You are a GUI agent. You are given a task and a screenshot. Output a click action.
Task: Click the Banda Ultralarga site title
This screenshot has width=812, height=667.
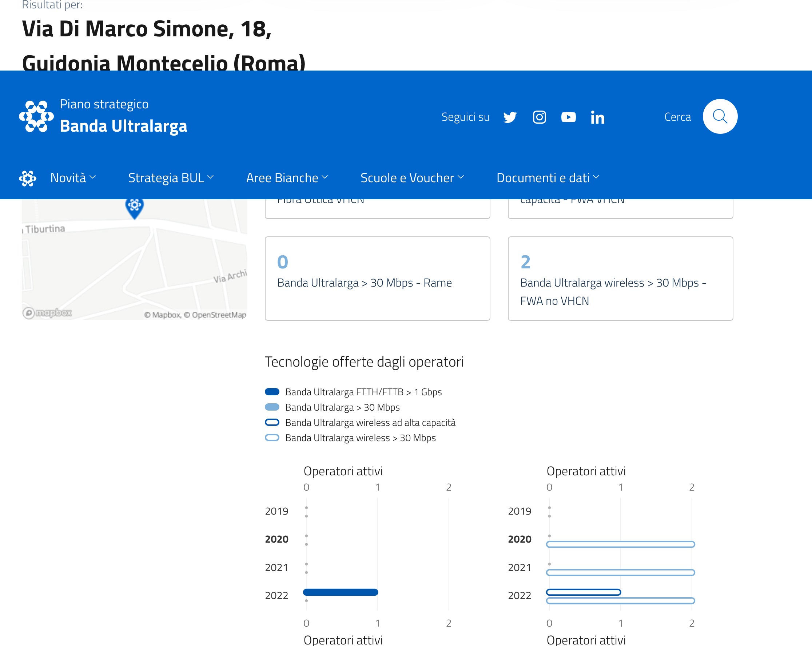coord(123,126)
